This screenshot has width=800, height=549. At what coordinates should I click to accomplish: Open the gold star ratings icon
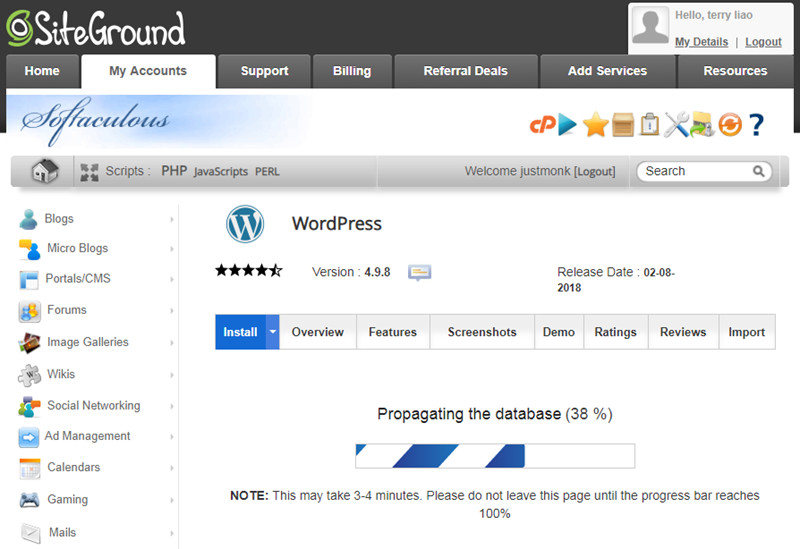click(595, 124)
